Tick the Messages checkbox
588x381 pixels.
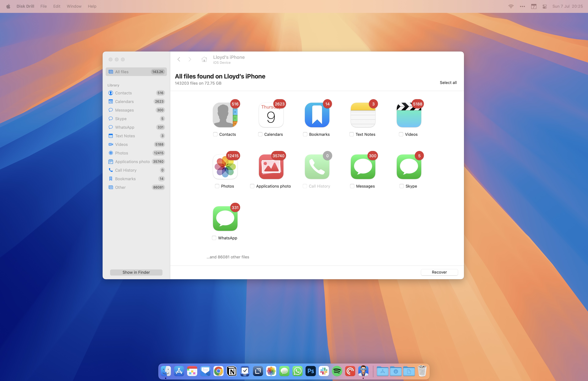pyautogui.click(x=352, y=186)
